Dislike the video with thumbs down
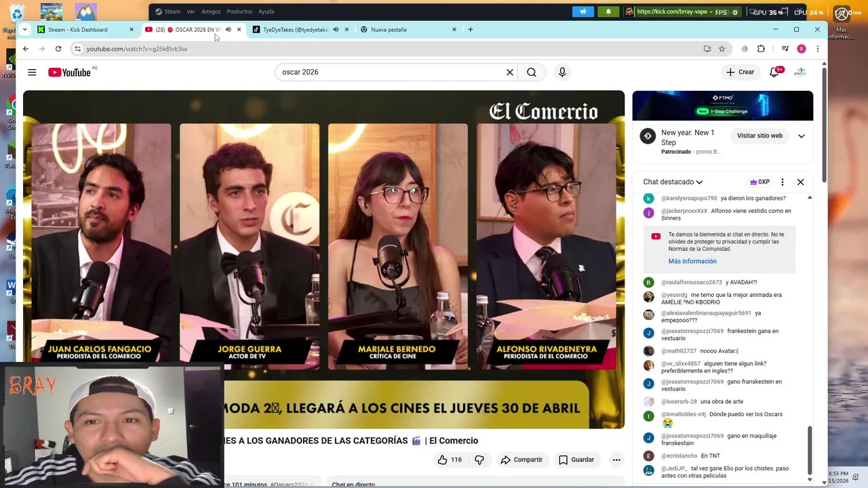This screenshot has height=488, width=868. click(479, 460)
